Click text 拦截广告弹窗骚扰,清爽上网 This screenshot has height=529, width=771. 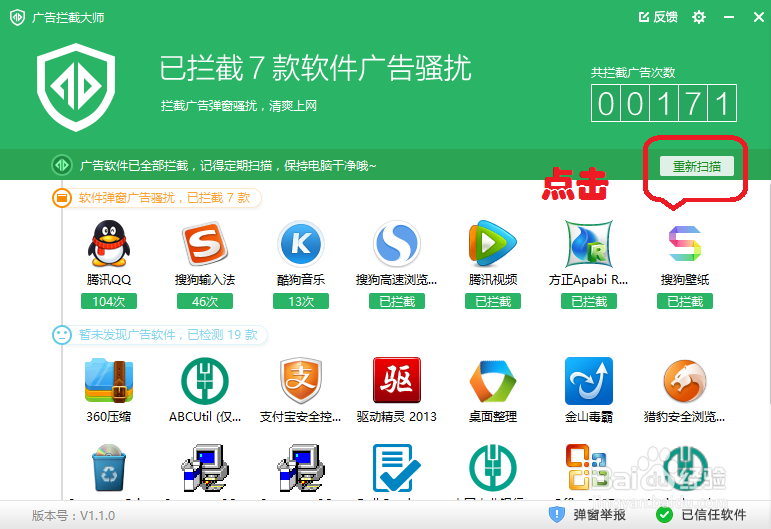click(239, 106)
